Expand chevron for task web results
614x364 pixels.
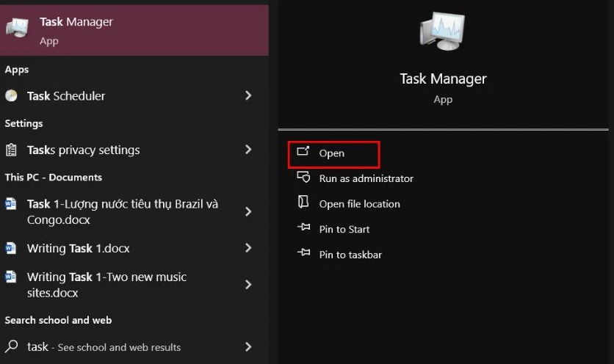click(248, 347)
